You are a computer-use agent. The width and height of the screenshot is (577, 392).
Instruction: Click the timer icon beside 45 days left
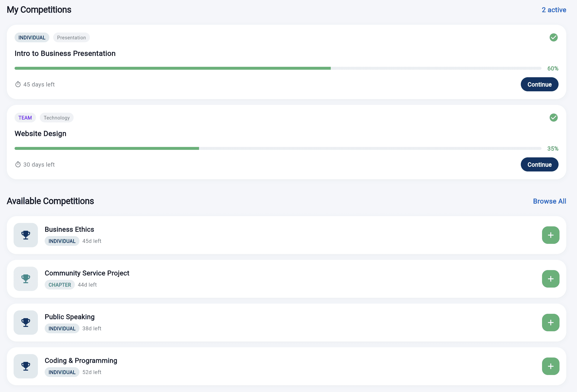click(18, 85)
